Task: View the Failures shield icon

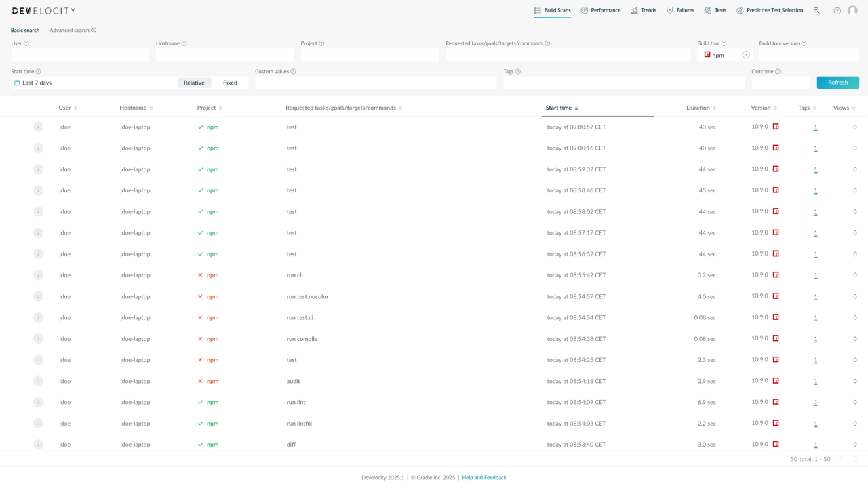Action: pyautogui.click(x=670, y=10)
